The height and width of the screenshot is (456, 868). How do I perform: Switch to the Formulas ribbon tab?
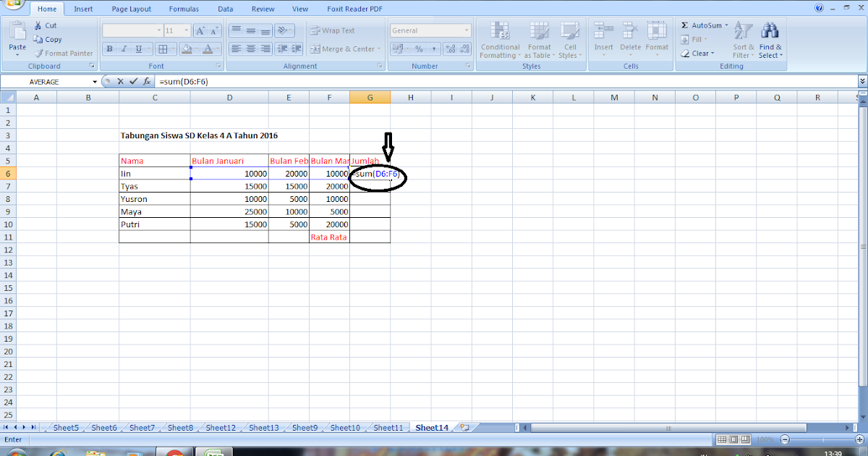tap(184, 9)
